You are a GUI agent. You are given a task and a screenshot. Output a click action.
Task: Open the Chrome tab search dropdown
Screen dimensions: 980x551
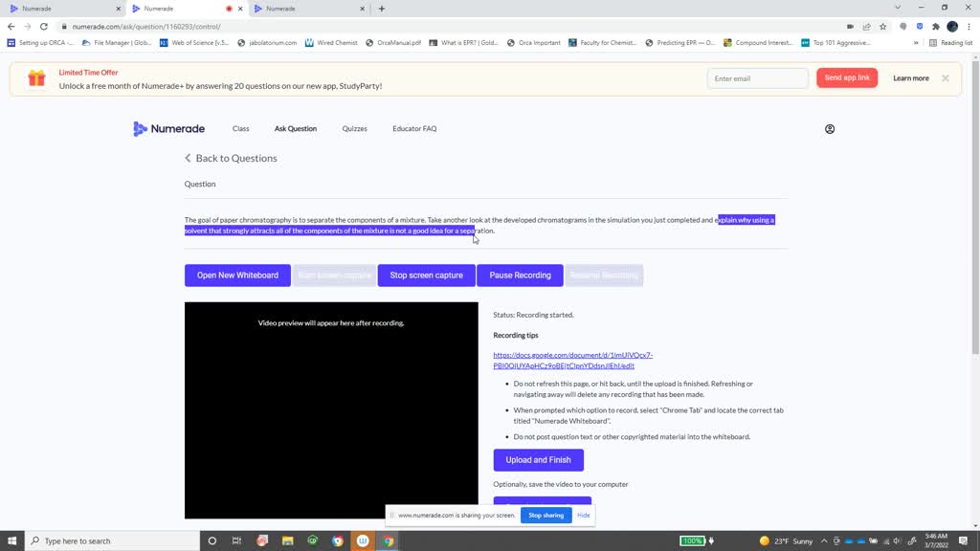tap(898, 8)
